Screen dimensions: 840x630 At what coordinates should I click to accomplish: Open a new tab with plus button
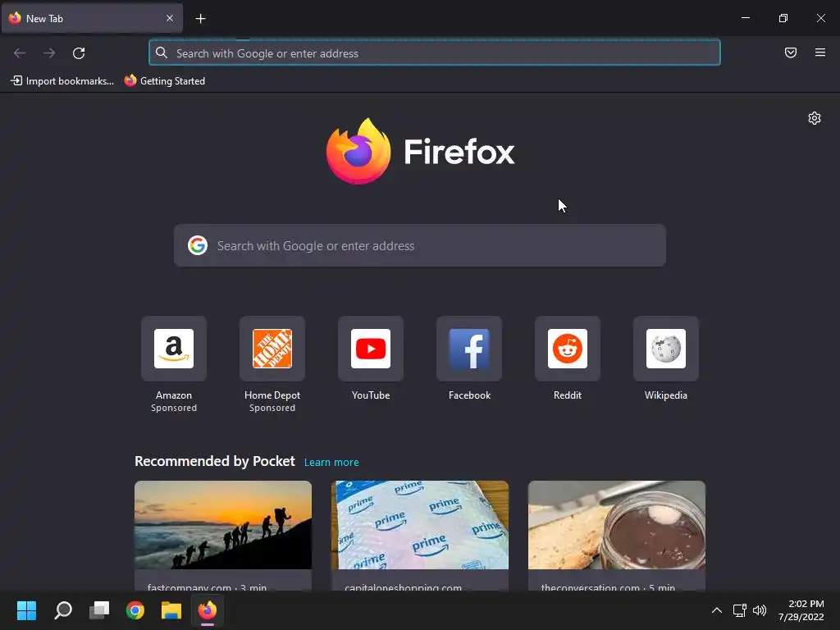(200, 19)
